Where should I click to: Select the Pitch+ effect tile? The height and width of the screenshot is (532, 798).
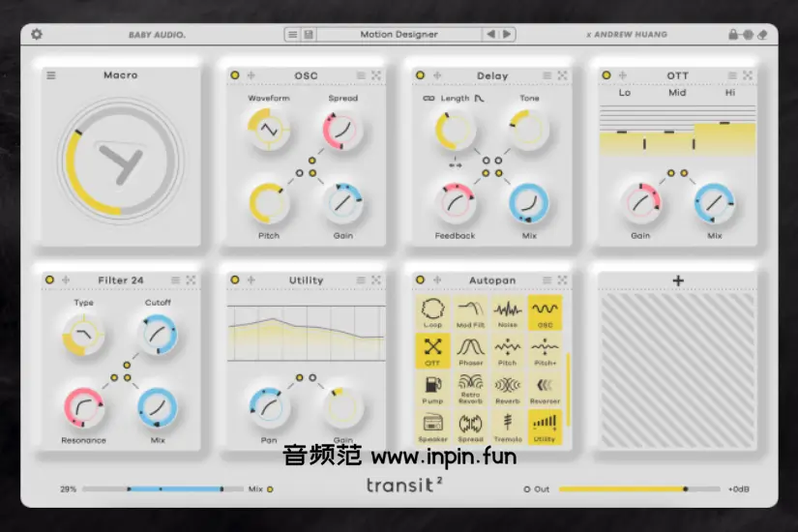click(545, 351)
